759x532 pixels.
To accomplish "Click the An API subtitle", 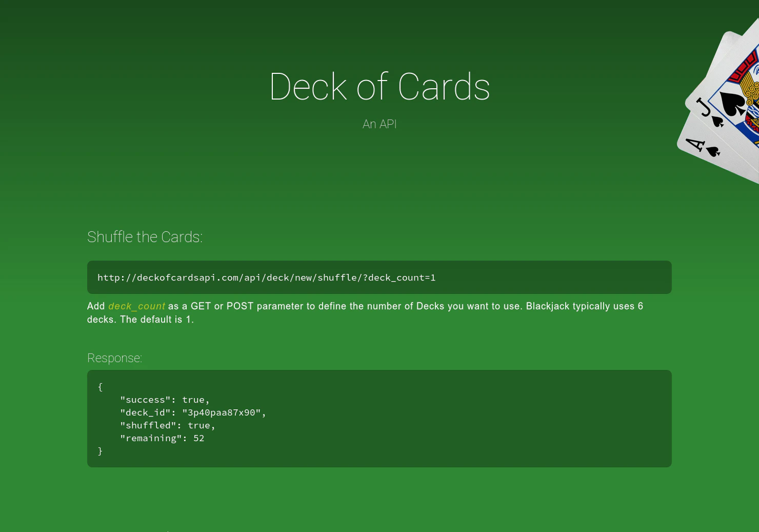I will pos(379,124).
